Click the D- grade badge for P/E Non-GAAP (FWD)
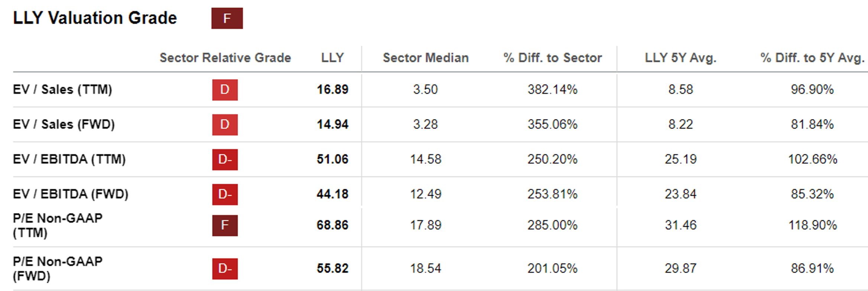The image size is (868, 291). [x=225, y=268]
